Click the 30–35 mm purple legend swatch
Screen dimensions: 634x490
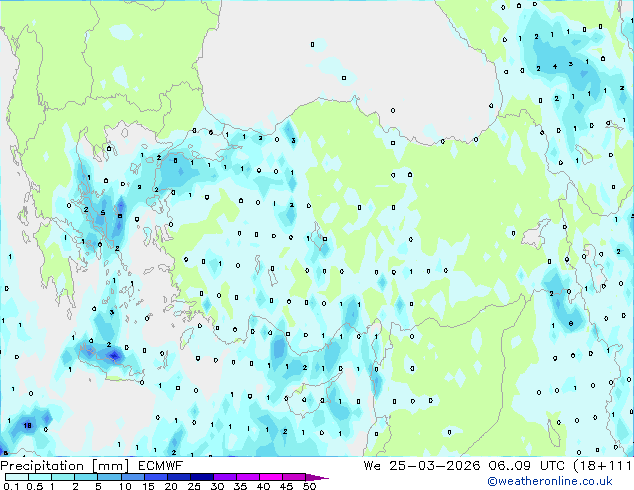point(224,477)
